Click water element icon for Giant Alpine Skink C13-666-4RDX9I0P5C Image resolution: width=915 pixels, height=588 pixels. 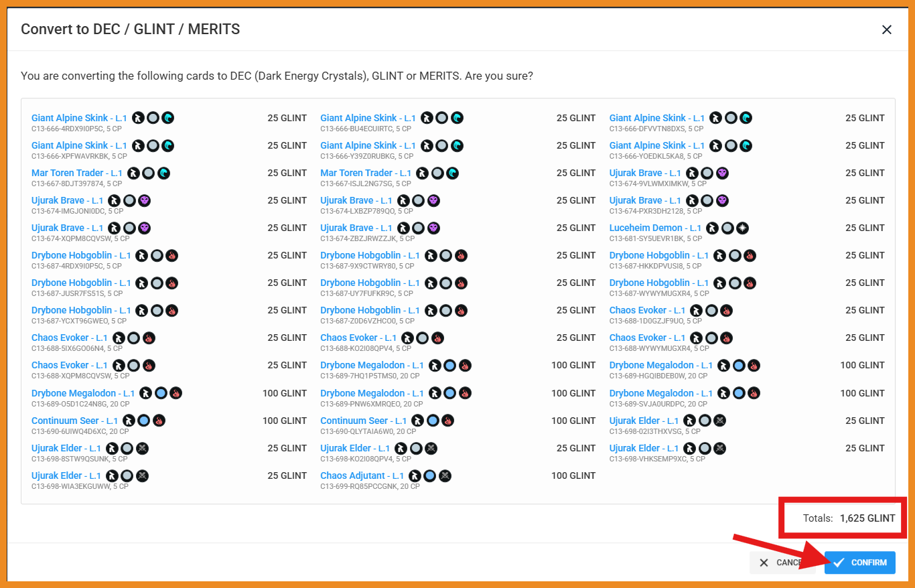(x=167, y=118)
